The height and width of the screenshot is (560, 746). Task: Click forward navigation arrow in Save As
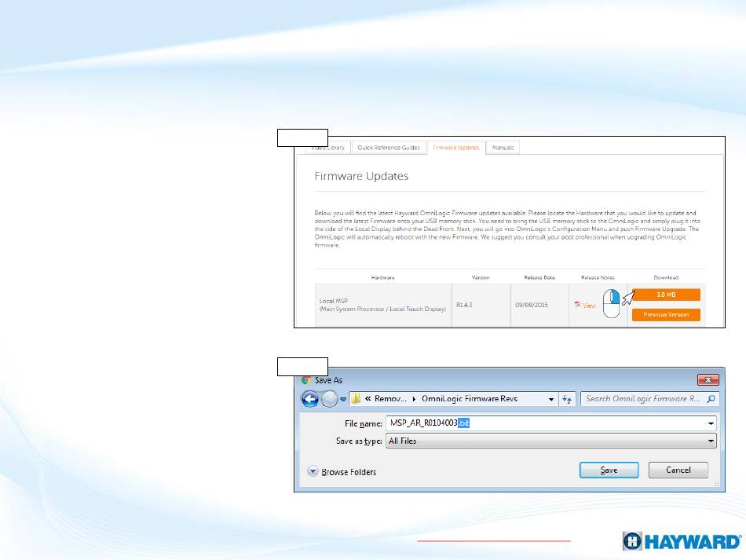pos(329,399)
